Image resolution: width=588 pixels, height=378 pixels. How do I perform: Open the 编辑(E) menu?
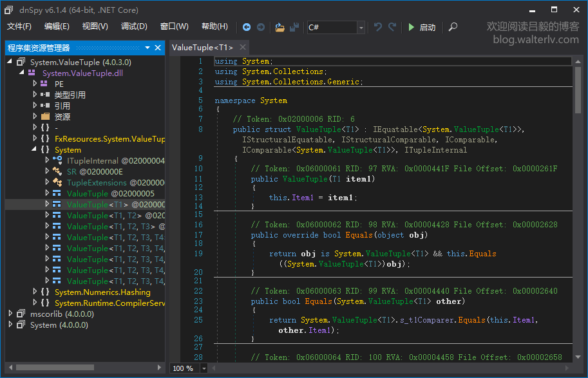[x=57, y=26]
